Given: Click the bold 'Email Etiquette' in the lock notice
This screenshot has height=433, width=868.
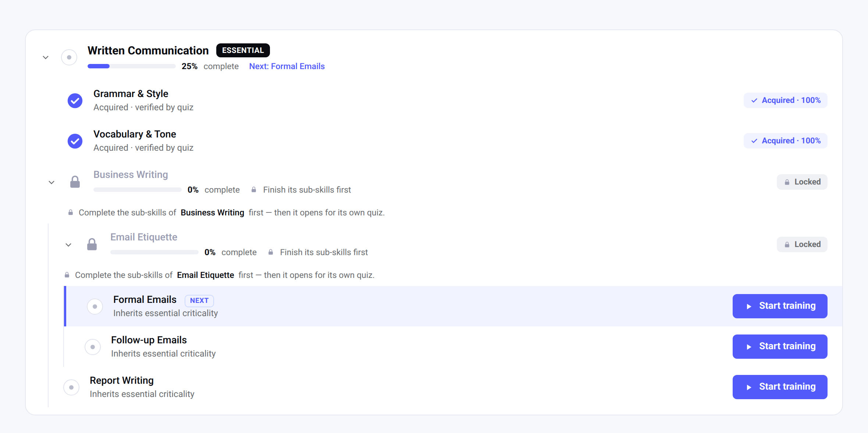Looking at the screenshot, I should click(x=205, y=275).
